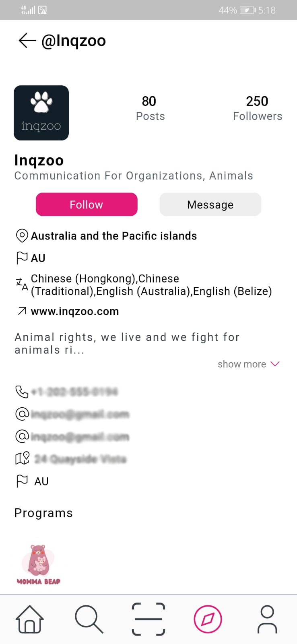This screenshot has width=297, height=644.
Task: Tap the scan frame icon
Action: (x=148, y=619)
